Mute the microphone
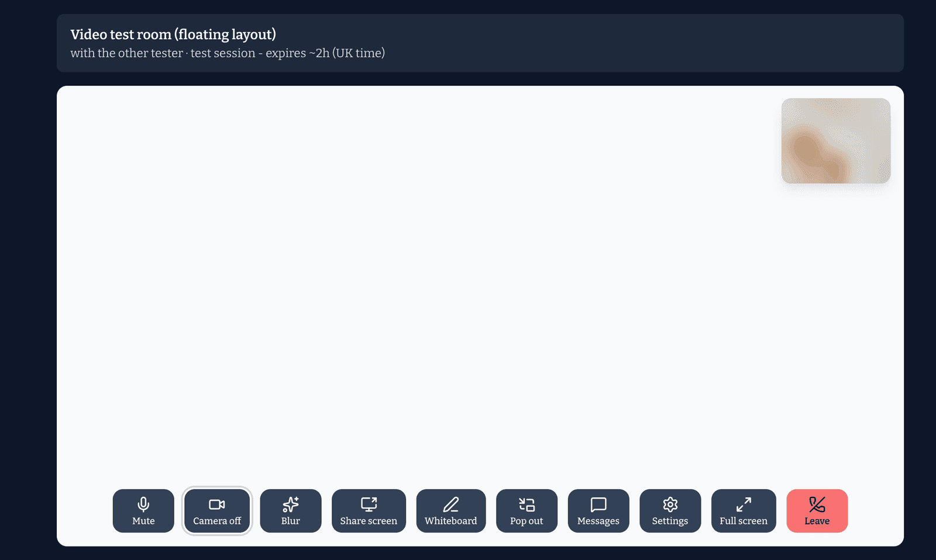 pyautogui.click(x=143, y=511)
